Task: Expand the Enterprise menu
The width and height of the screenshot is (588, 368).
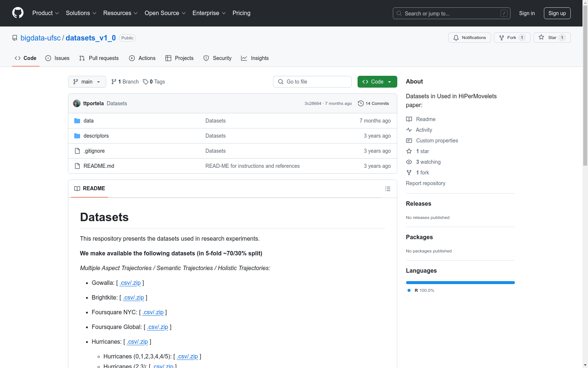Action: (209, 13)
